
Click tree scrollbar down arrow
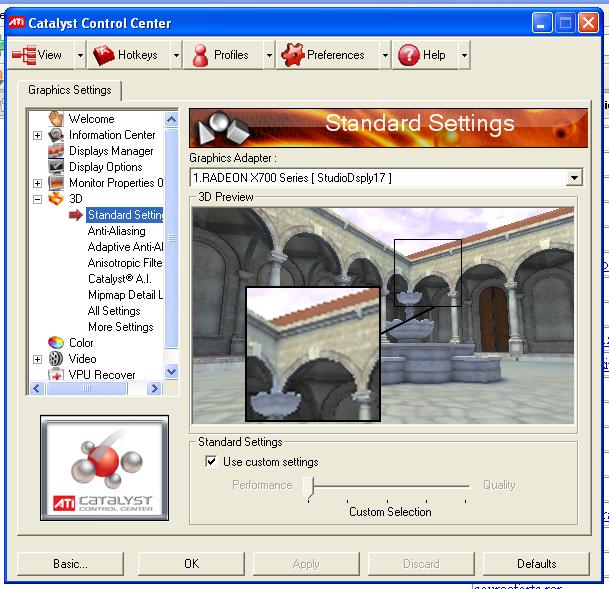pos(171,371)
